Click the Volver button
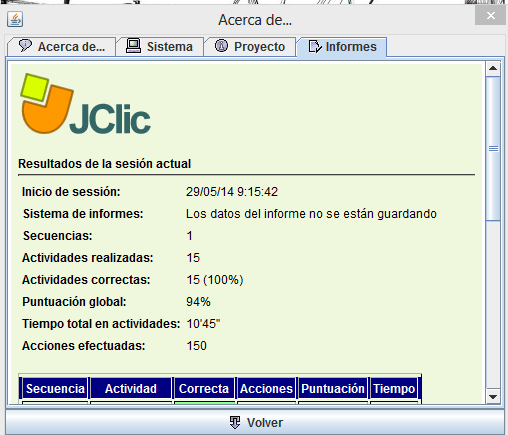 point(255,422)
